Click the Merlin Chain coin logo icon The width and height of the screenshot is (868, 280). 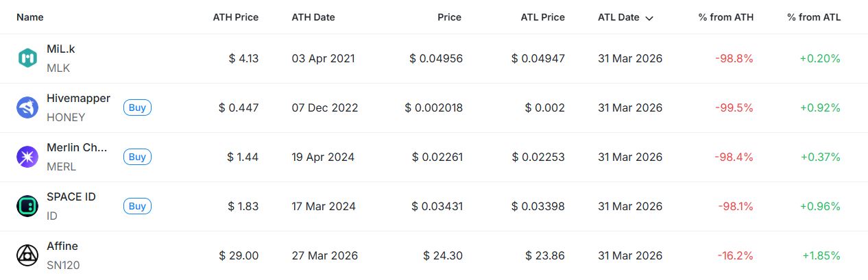coord(27,157)
